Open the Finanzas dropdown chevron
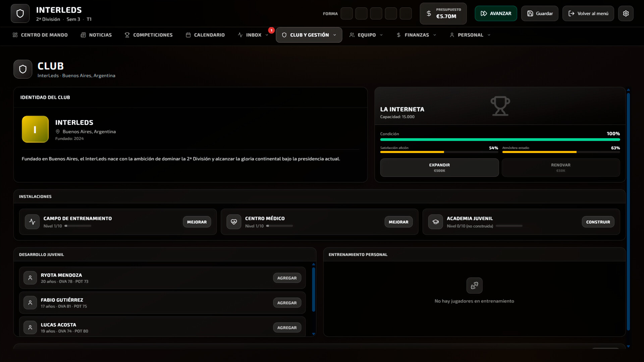This screenshot has height=362, width=644. point(435,35)
